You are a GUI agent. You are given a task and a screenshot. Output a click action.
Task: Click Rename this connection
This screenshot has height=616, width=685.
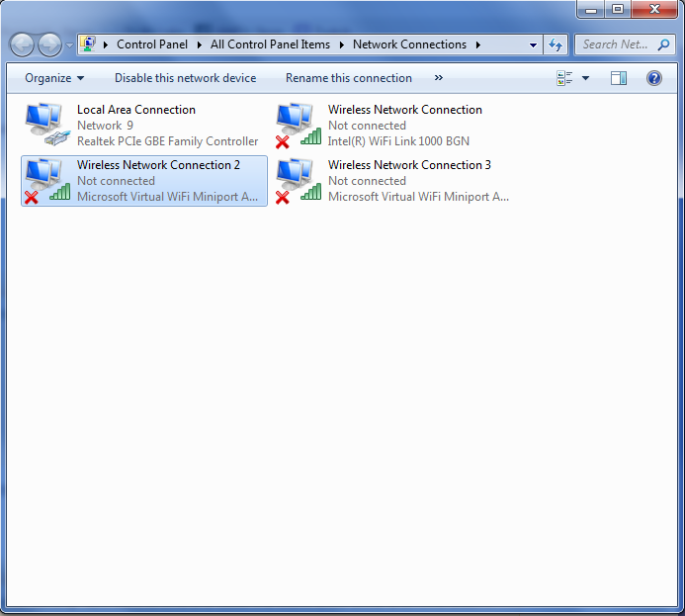[349, 78]
